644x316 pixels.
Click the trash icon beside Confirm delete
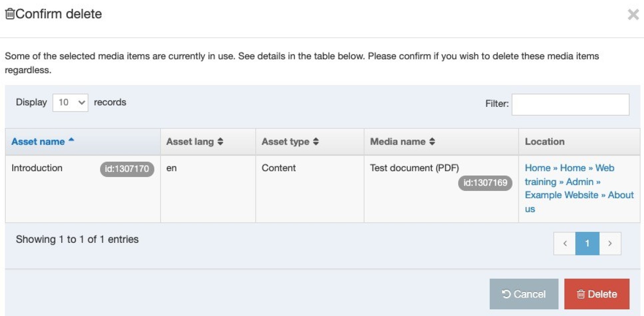10,14
